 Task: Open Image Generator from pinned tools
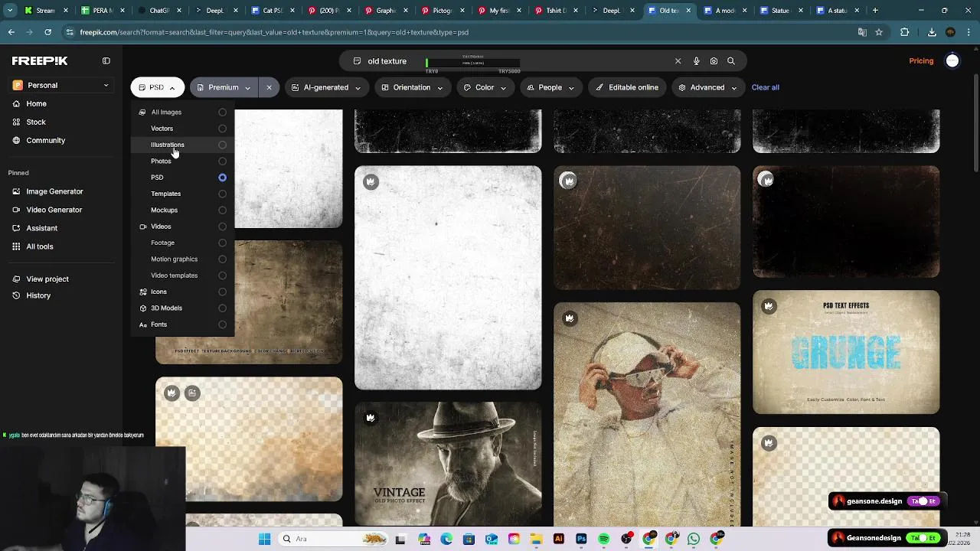click(x=54, y=191)
